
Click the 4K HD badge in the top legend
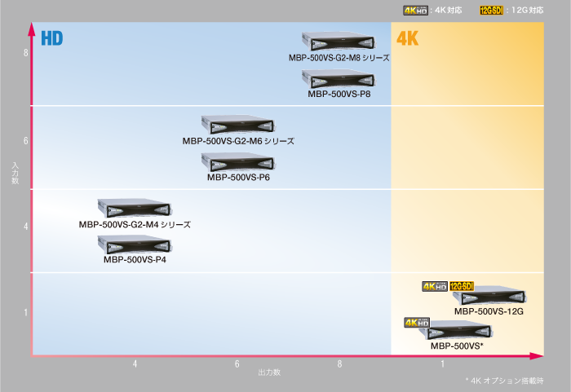tap(414, 11)
